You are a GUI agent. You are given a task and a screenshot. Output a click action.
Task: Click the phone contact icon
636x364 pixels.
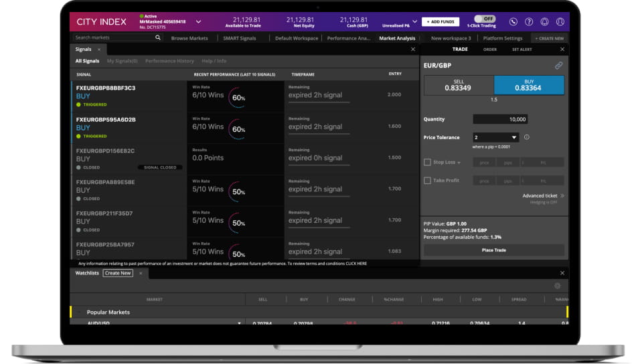[x=513, y=22]
